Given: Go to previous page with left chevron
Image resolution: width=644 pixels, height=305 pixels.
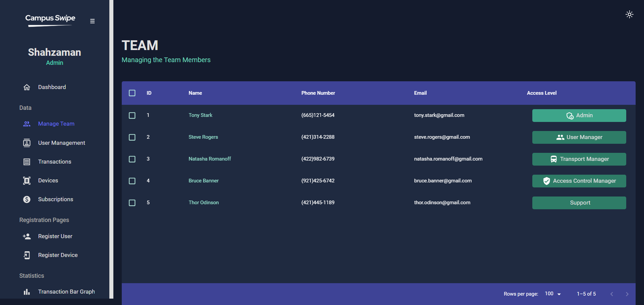Looking at the screenshot, I should [x=611, y=294].
